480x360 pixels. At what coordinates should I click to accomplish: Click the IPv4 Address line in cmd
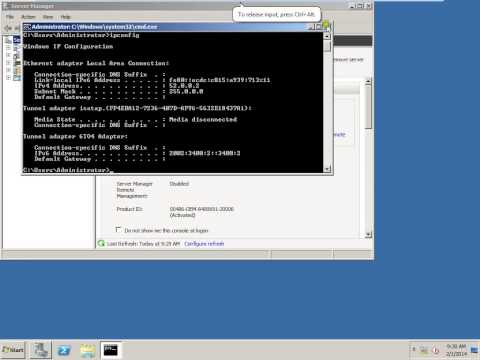[x=117, y=86]
